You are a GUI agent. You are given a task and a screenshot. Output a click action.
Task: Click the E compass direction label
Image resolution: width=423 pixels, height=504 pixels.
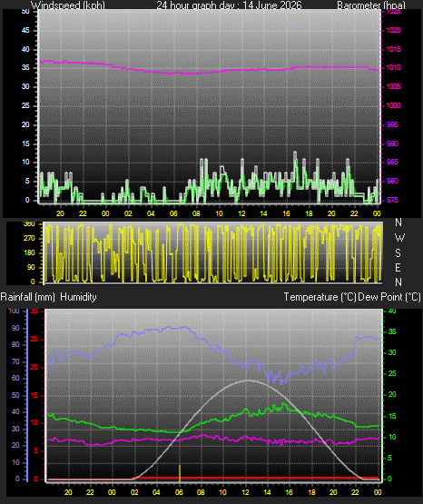click(x=398, y=267)
